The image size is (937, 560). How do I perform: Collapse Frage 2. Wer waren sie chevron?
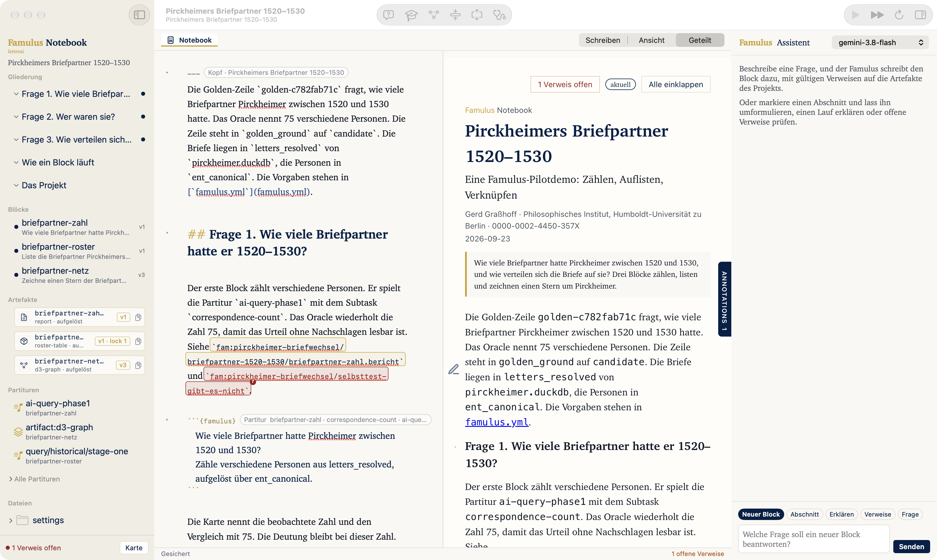16,117
